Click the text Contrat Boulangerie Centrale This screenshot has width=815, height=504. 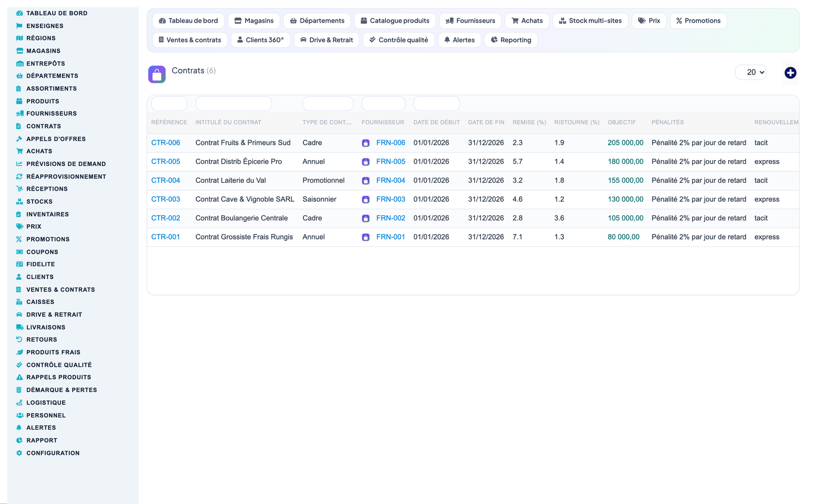point(241,218)
